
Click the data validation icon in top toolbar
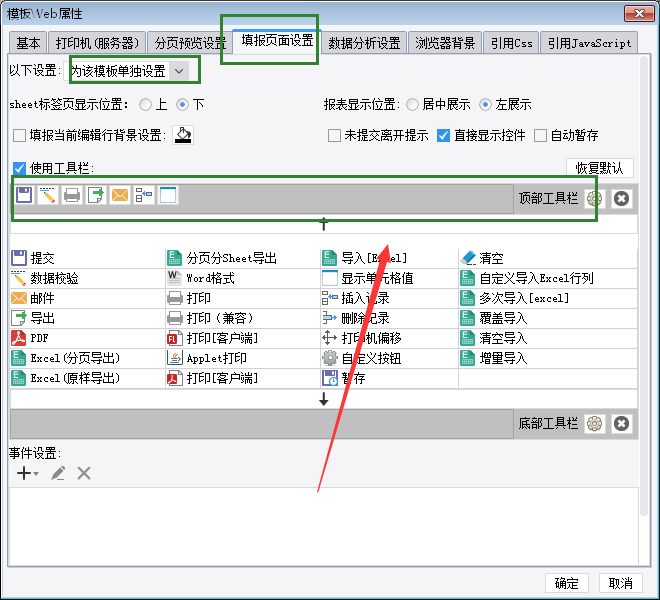point(48,195)
